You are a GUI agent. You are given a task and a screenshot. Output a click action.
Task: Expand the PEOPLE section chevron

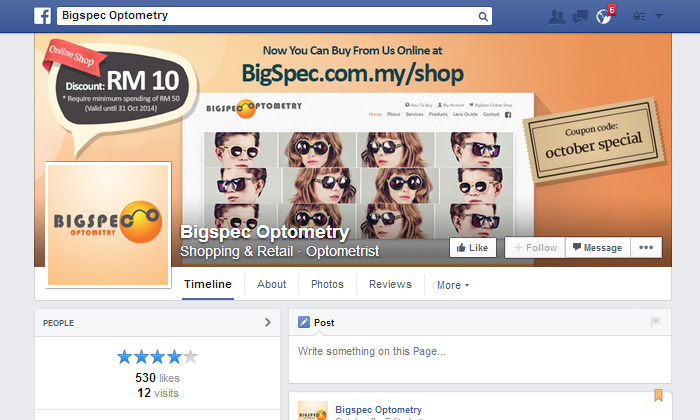[x=268, y=322]
